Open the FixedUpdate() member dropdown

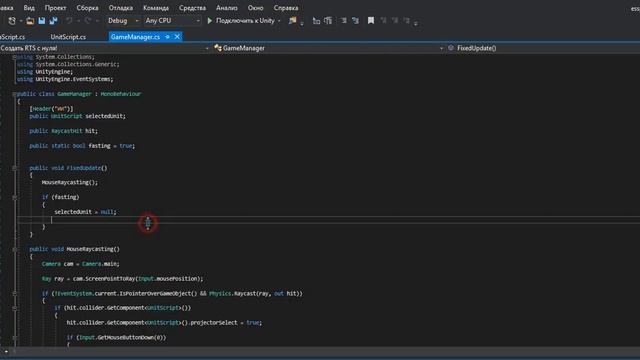click(x=543, y=48)
